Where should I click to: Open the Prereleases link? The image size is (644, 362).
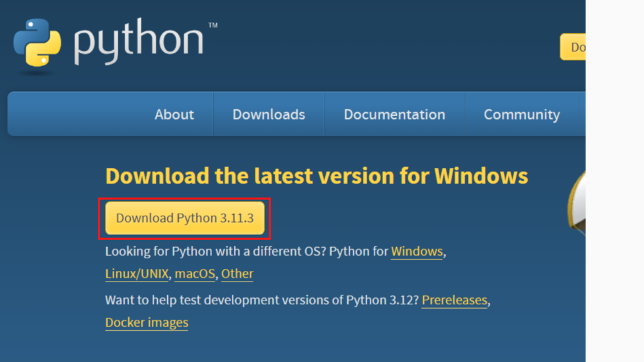tap(454, 300)
